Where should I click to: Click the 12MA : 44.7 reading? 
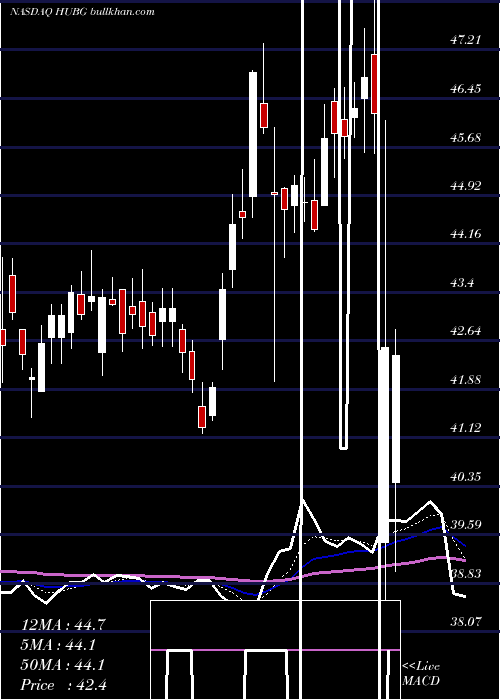(x=63, y=625)
